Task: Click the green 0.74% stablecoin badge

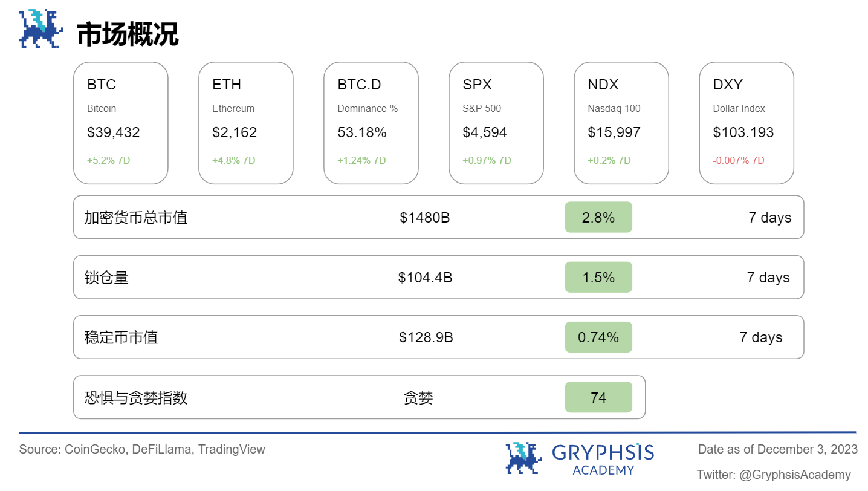Action: click(x=598, y=337)
